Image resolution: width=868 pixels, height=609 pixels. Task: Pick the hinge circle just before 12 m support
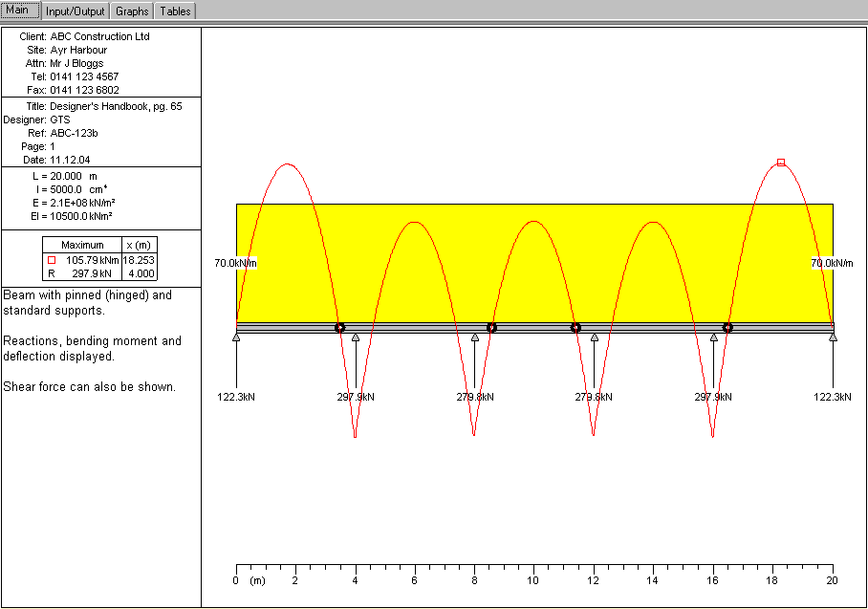pos(575,328)
